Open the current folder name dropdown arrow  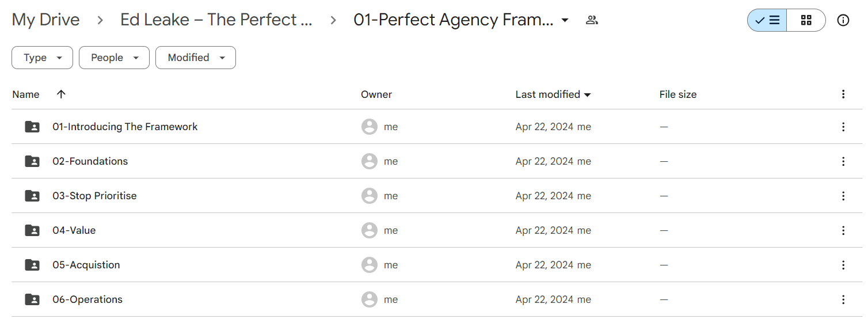565,20
